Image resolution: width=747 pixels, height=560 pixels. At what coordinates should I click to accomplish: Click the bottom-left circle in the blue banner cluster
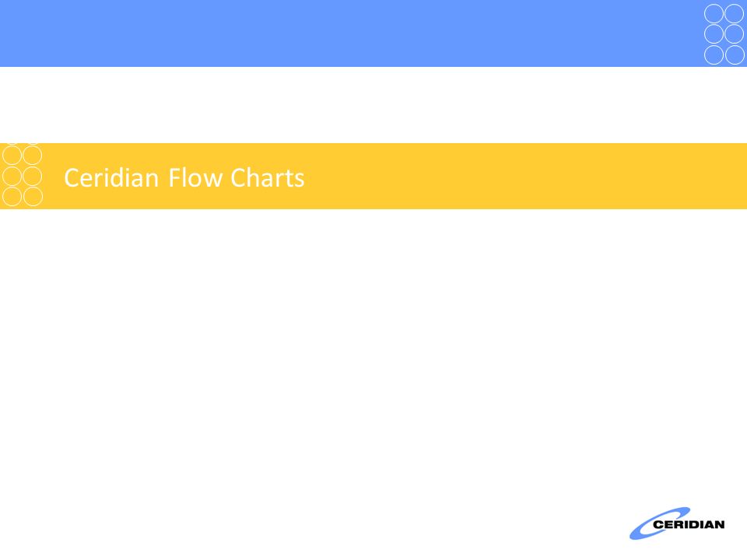click(x=714, y=54)
